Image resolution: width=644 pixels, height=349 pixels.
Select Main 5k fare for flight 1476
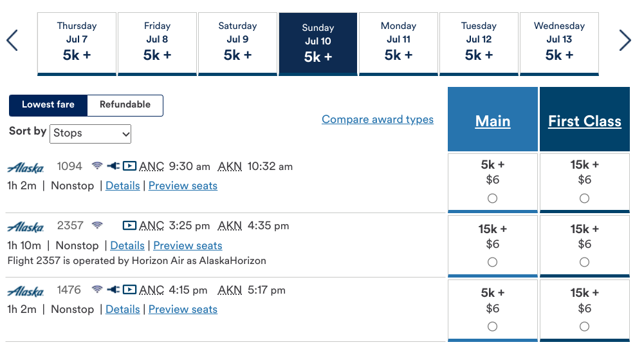492,327
